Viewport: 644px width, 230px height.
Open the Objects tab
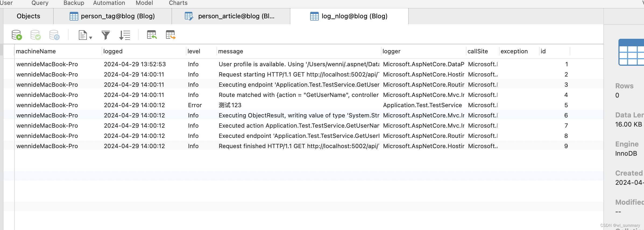click(x=28, y=16)
